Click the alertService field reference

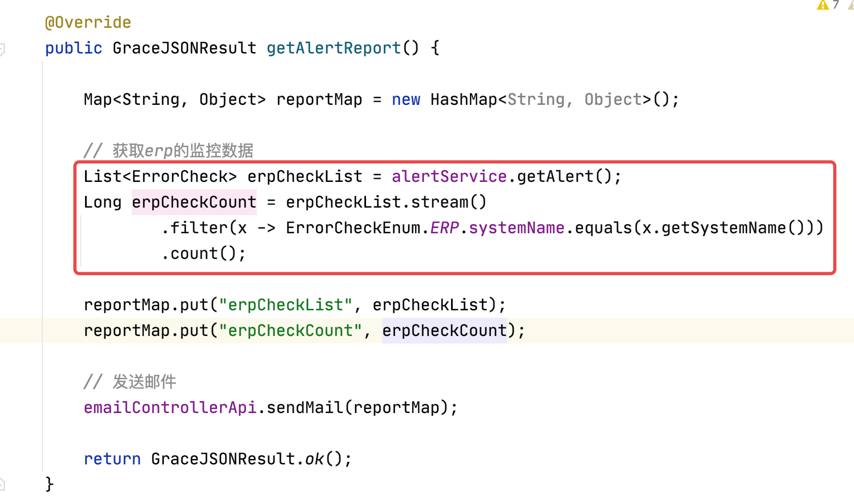click(x=449, y=177)
